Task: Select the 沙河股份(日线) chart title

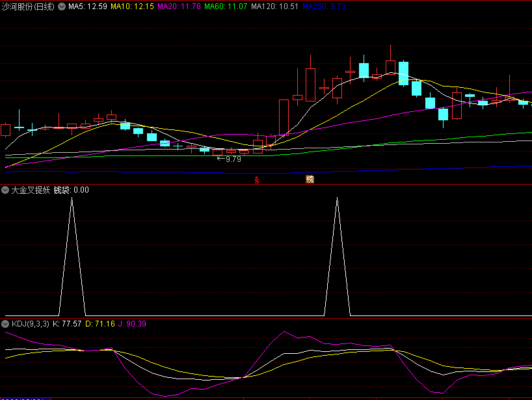Action: pyautogui.click(x=28, y=7)
